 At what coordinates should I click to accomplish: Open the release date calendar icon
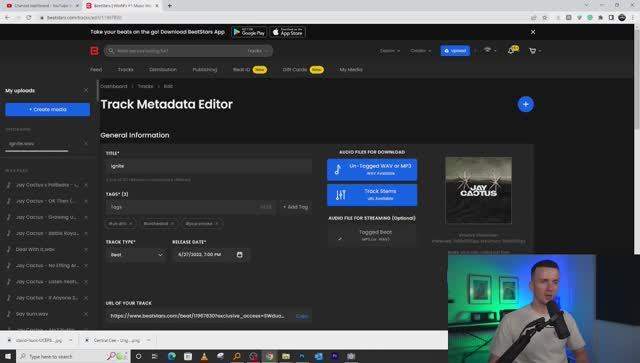tap(240, 254)
